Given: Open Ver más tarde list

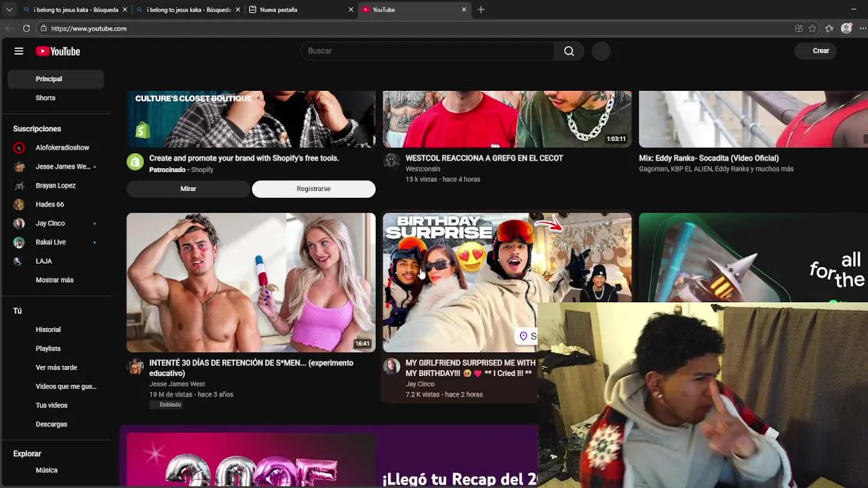Looking at the screenshot, I should tap(56, 367).
